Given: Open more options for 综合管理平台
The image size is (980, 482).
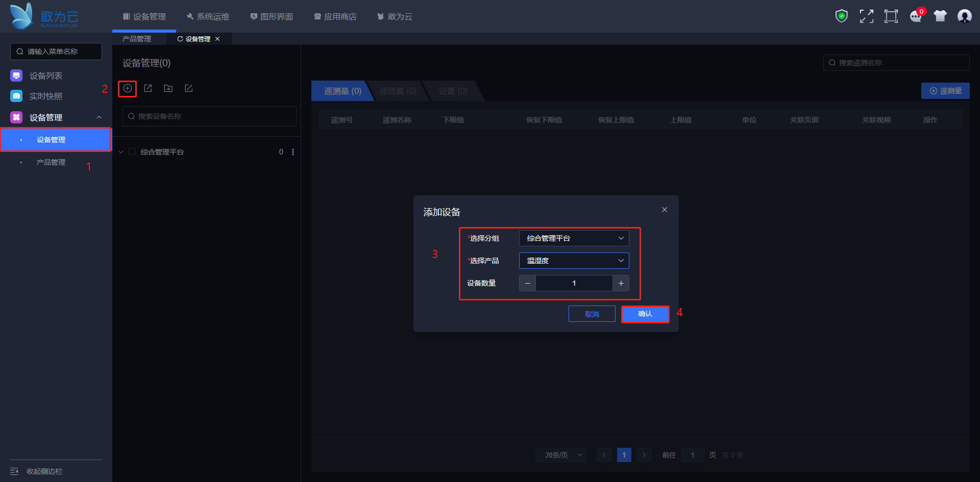Looking at the screenshot, I should tap(293, 152).
